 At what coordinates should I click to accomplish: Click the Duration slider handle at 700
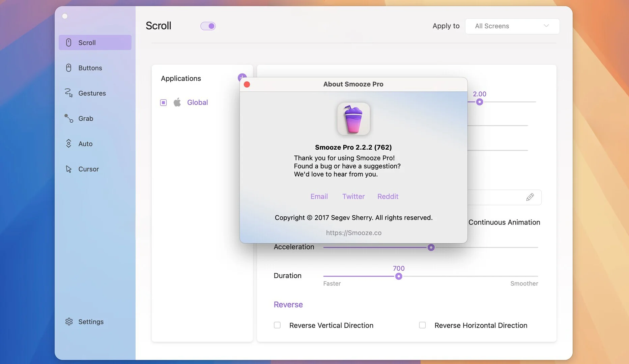point(398,276)
